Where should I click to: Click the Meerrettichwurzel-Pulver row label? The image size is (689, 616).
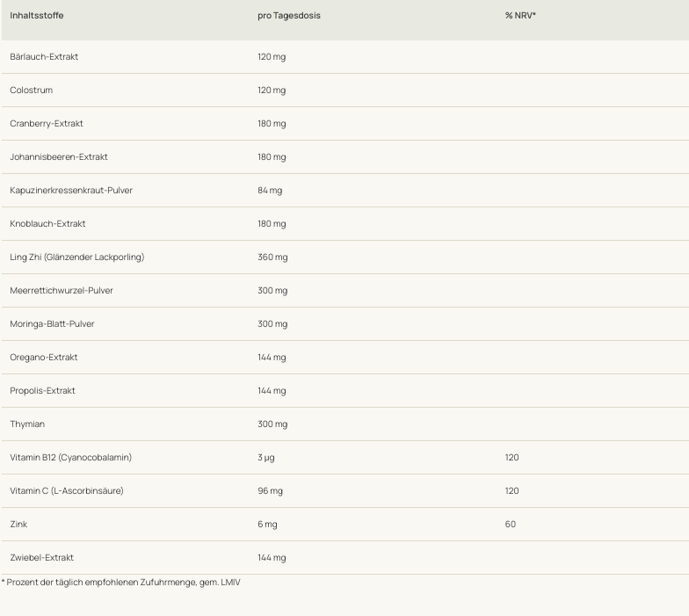[62, 291]
